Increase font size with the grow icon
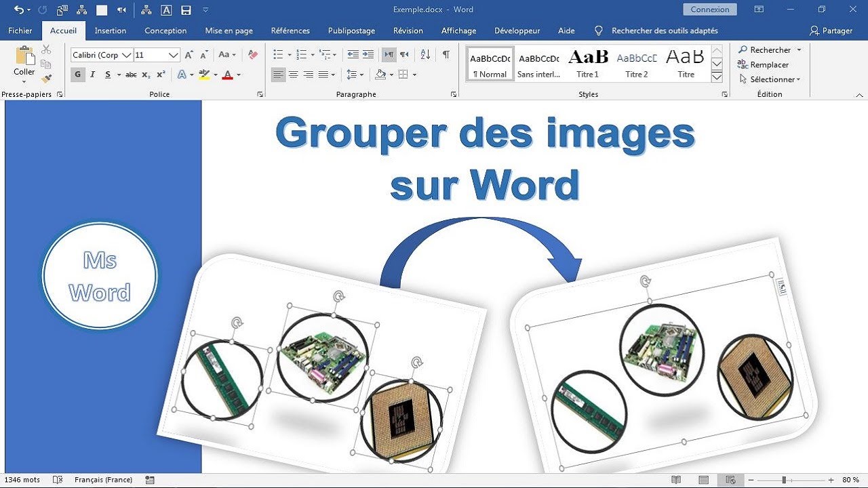Screen dimensions: 868x488 click(189, 55)
